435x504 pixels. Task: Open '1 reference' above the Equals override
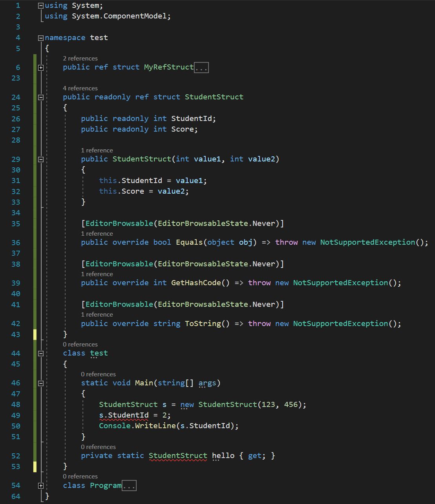(x=97, y=233)
